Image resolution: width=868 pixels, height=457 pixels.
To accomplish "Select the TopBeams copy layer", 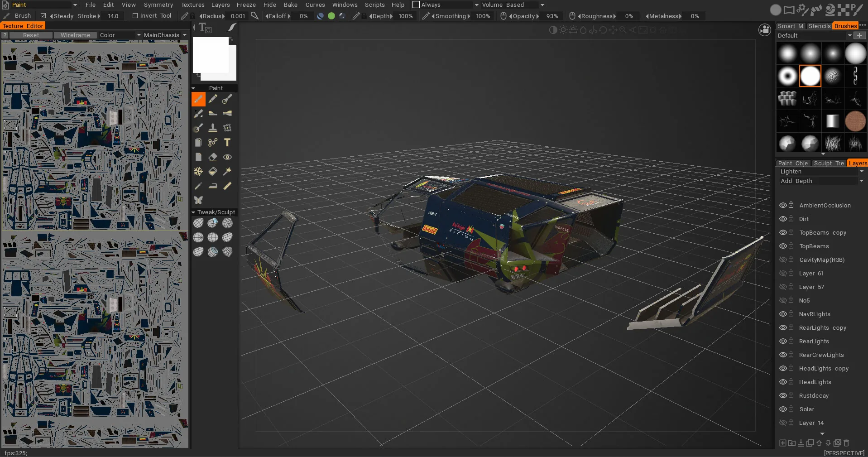I will pyautogui.click(x=822, y=232).
